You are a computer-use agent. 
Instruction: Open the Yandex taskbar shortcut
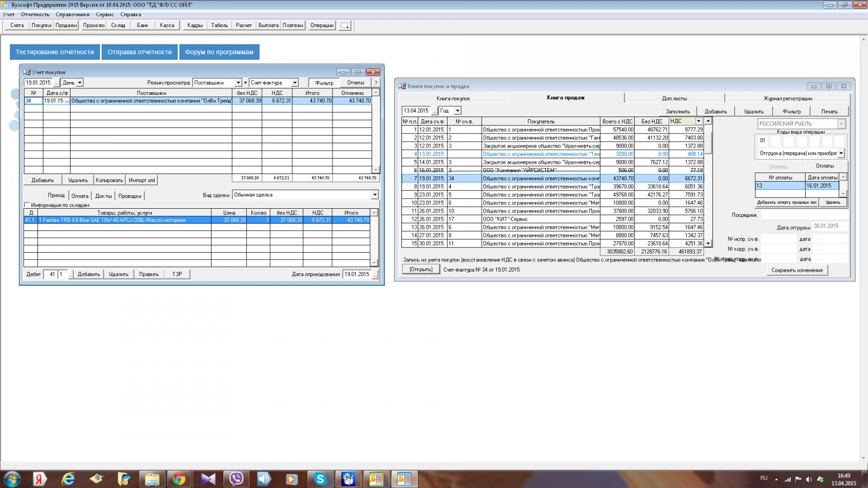click(40, 479)
